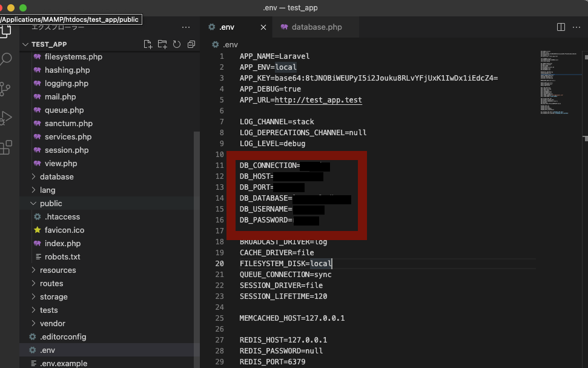Open Source Control view
Image resolution: width=588 pixels, height=368 pixels.
coord(5,89)
